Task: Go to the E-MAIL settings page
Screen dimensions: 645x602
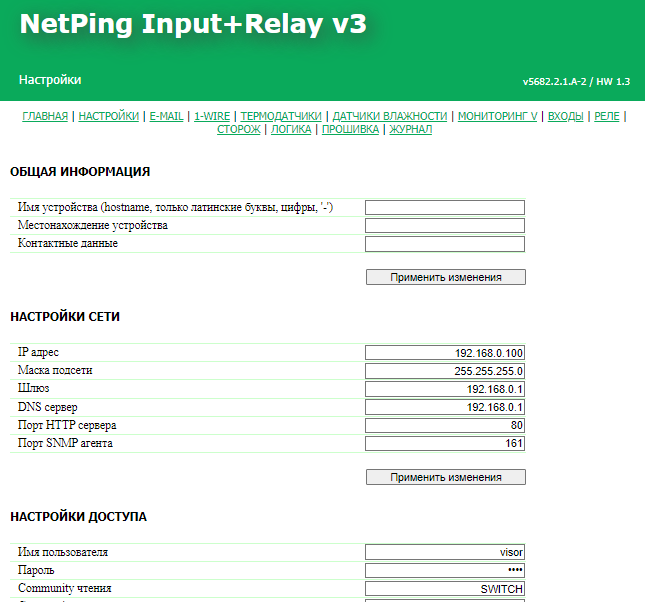Action: point(166,116)
